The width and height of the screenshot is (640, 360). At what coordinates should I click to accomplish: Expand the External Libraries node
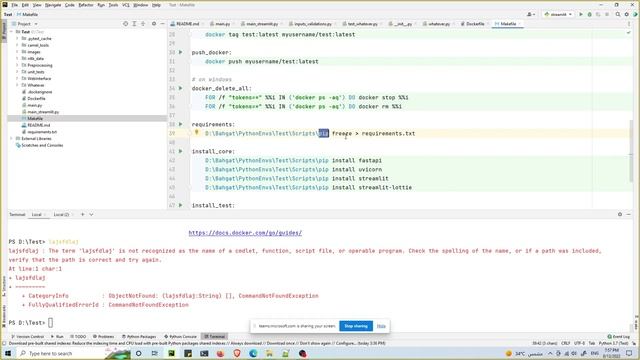pos(11,138)
